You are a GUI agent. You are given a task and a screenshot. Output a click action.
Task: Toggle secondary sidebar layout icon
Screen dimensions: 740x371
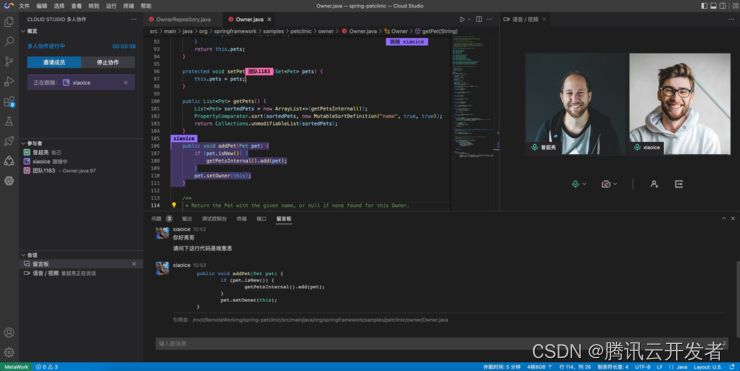[722, 6]
